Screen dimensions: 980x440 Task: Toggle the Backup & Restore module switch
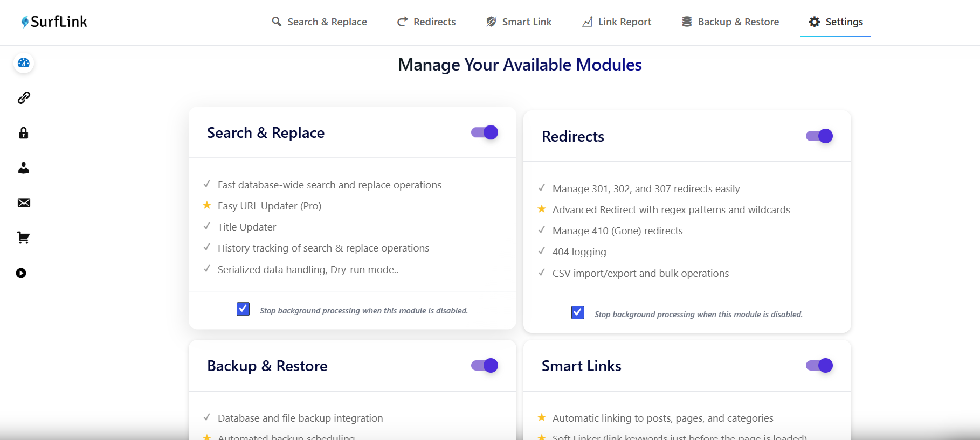point(485,366)
